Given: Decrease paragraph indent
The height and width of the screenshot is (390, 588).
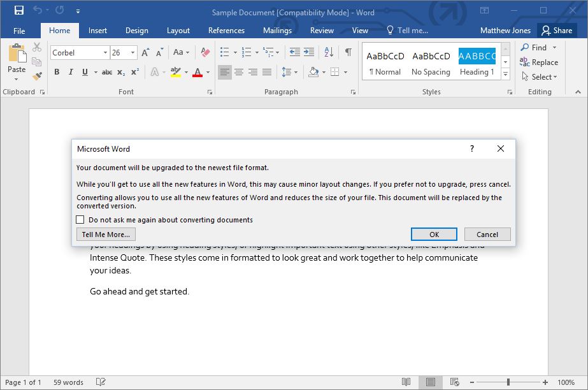Looking at the screenshot, I should (295, 52).
